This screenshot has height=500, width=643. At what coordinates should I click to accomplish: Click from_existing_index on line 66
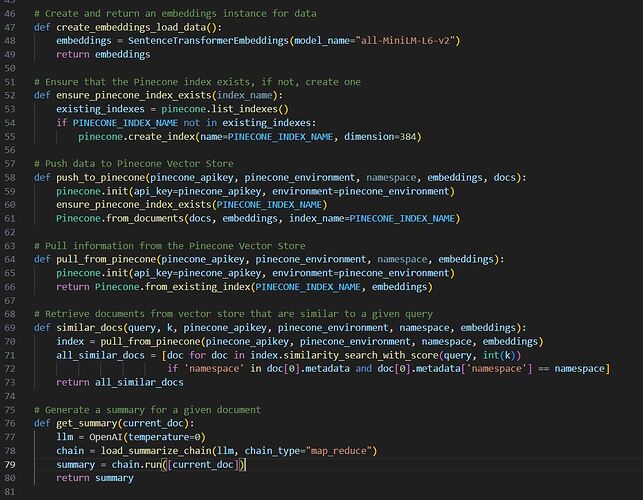click(197, 287)
